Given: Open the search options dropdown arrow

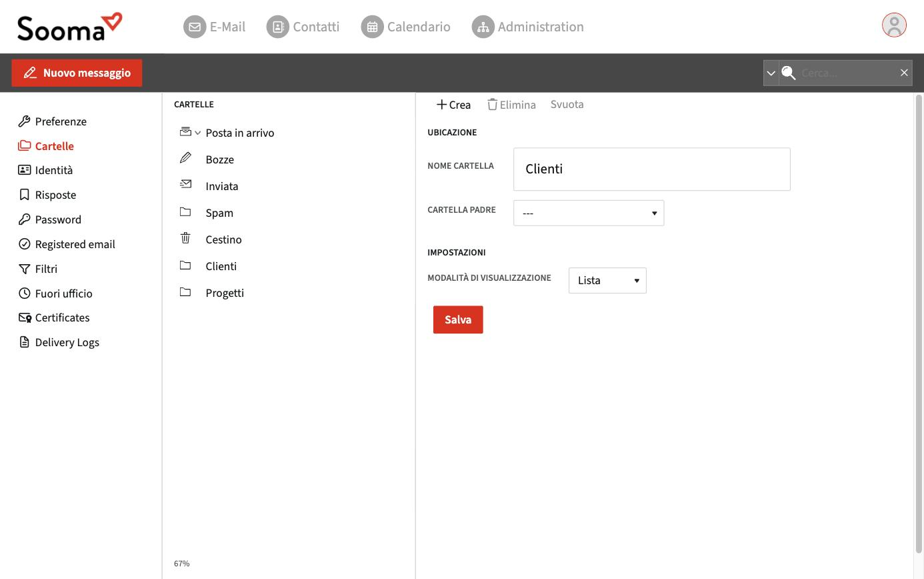Looking at the screenshot, I should (x=771, y=73).
